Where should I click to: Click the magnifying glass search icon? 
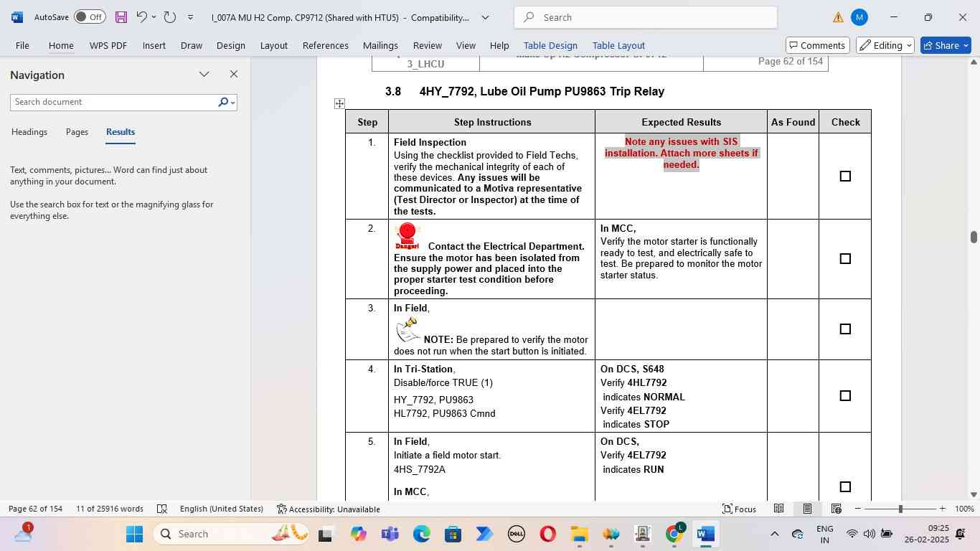(223, 102)
